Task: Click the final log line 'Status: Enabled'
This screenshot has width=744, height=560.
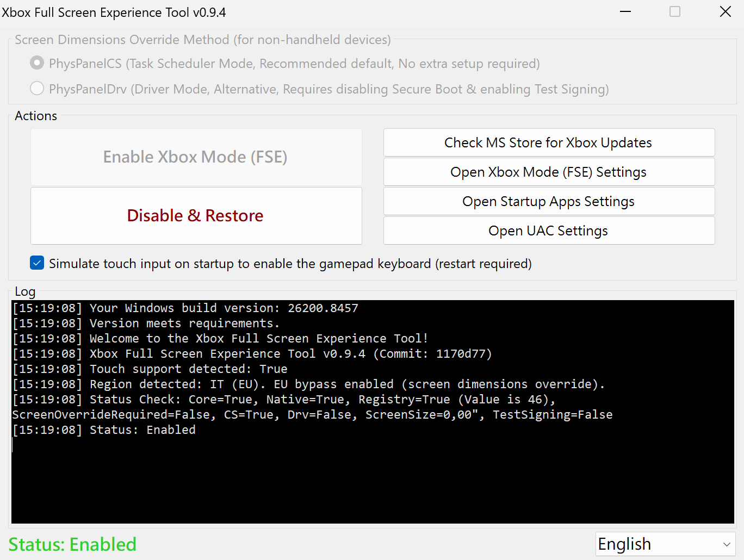Action: pyautogui.click(x=104, y=430)
